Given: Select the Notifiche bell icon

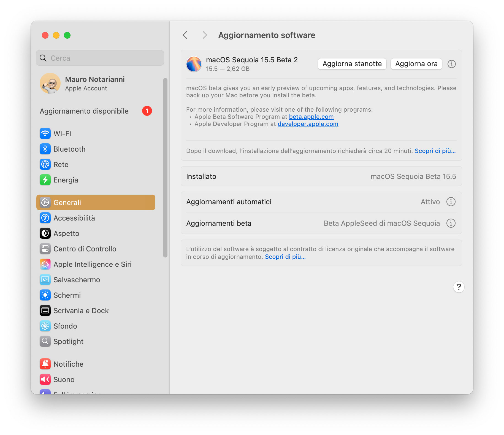Looking at the screenshot, I should [x=45, y=364].
